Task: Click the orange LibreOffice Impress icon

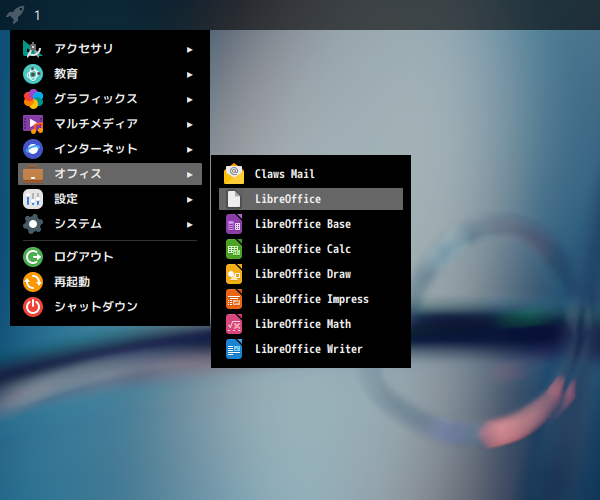Action: click(234, 299)
